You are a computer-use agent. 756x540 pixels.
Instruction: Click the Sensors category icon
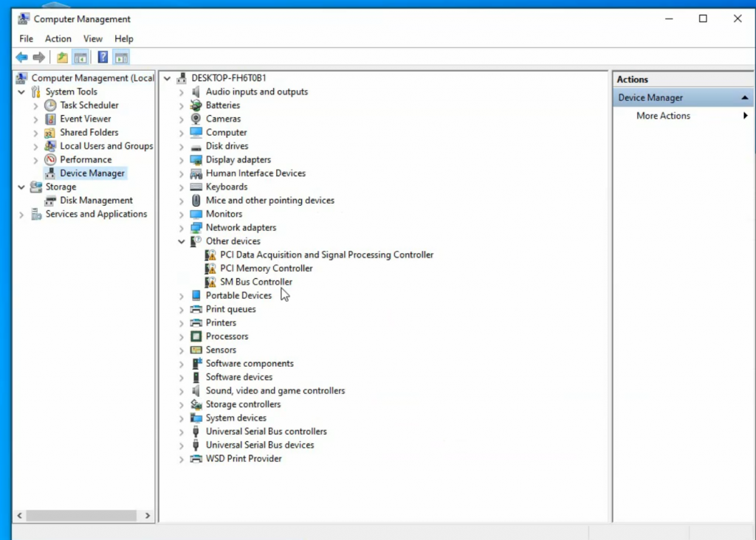click(x=196, y=350)
